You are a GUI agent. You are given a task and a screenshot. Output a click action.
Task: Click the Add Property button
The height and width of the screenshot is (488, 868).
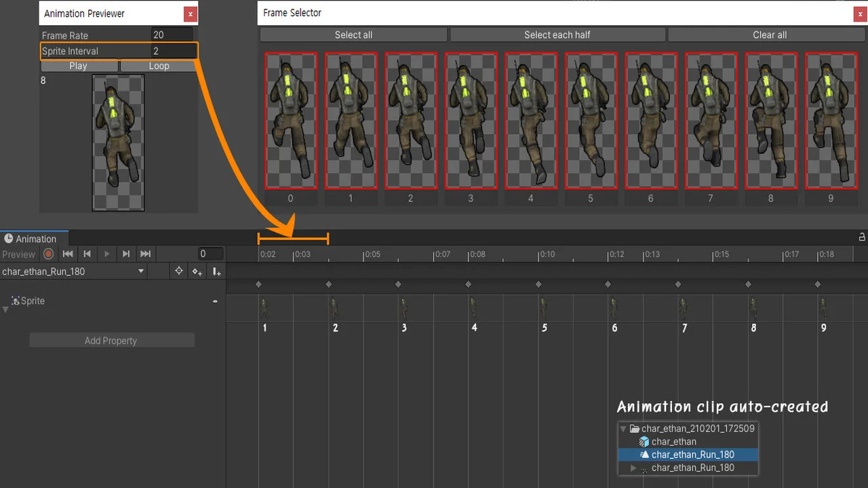111,340
